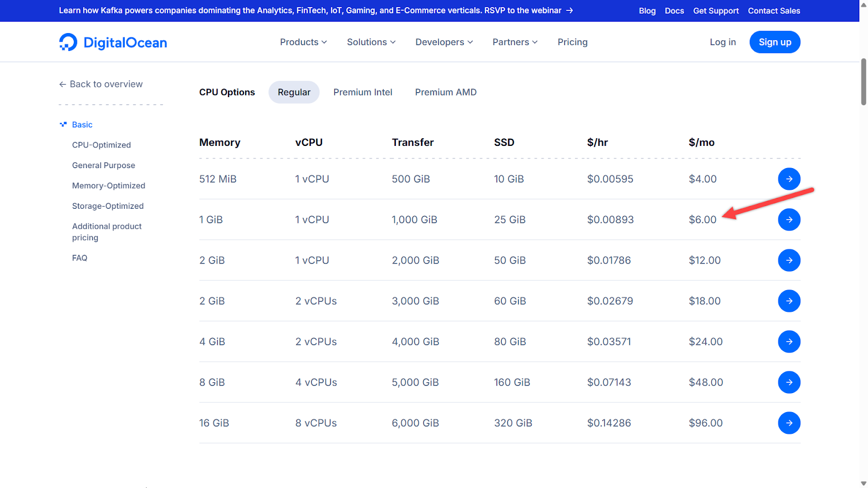Choose the $48.00 plan arrow button
The height and width of the screenshot is (488, 868).
[789, 382]
